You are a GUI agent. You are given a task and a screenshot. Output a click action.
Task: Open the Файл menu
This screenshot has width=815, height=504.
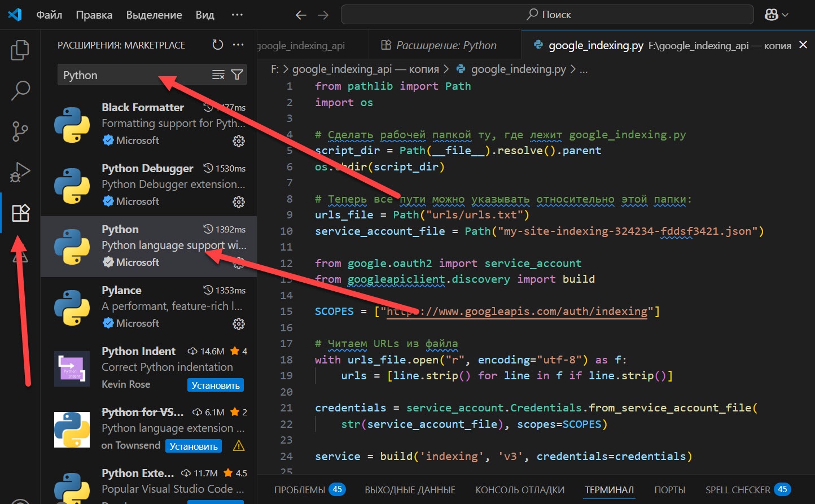click(49, 15)
